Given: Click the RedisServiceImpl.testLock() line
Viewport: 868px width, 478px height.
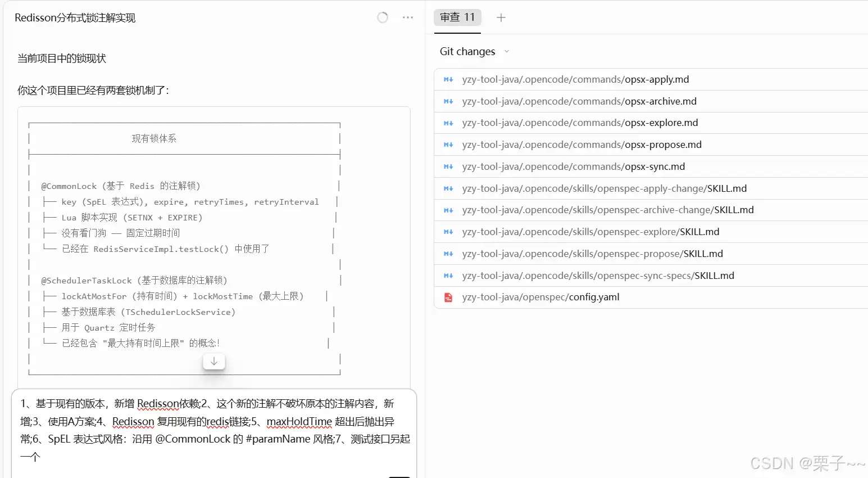Looking at the screenshot, I should (x=166, y=249).
